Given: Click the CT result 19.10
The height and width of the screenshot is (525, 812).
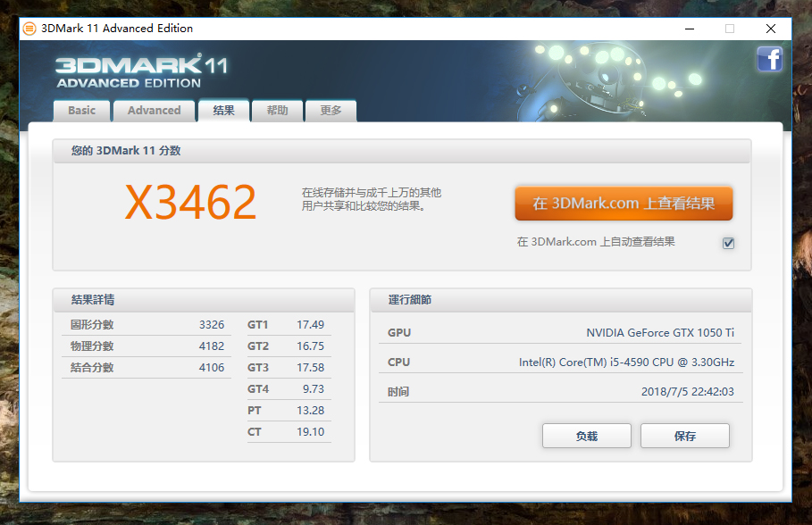Looking at the screenshot, I should click(x=310, y=432).
